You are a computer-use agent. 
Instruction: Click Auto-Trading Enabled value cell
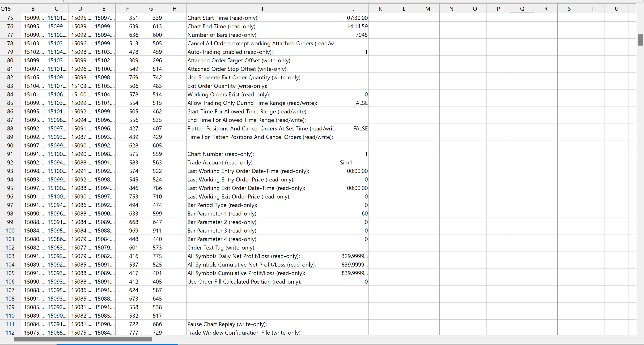coord(353,52)
